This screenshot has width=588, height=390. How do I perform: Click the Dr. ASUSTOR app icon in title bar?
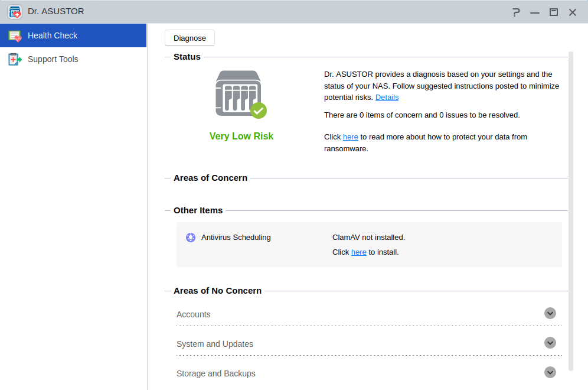pos(15,12)
